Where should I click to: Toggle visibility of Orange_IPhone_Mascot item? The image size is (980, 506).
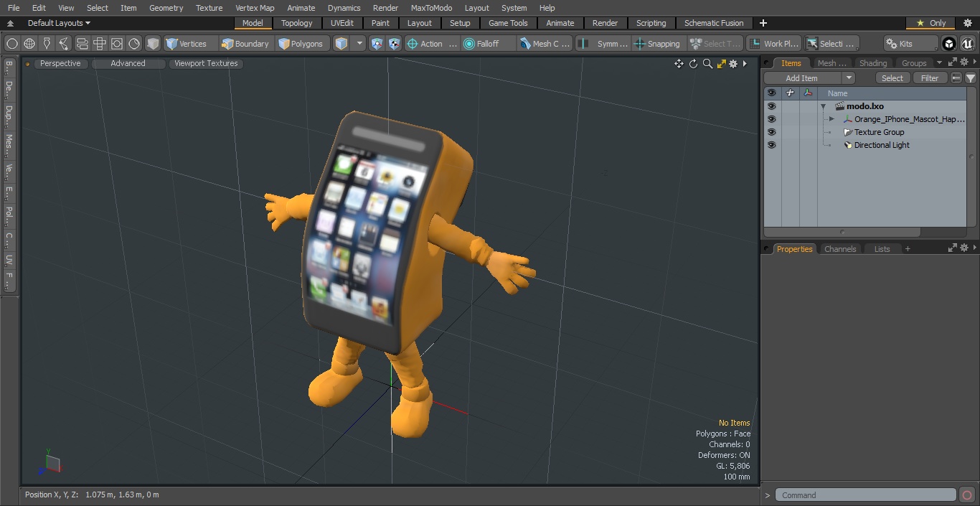(771, 119)
